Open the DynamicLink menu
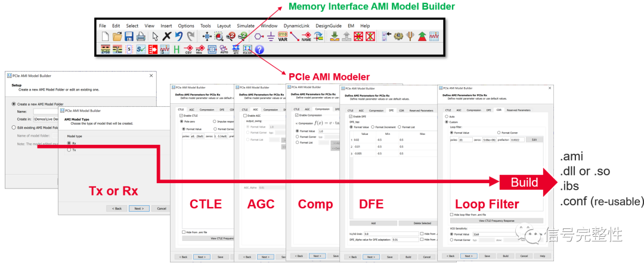The image size is (644, 263). [298, 26]
